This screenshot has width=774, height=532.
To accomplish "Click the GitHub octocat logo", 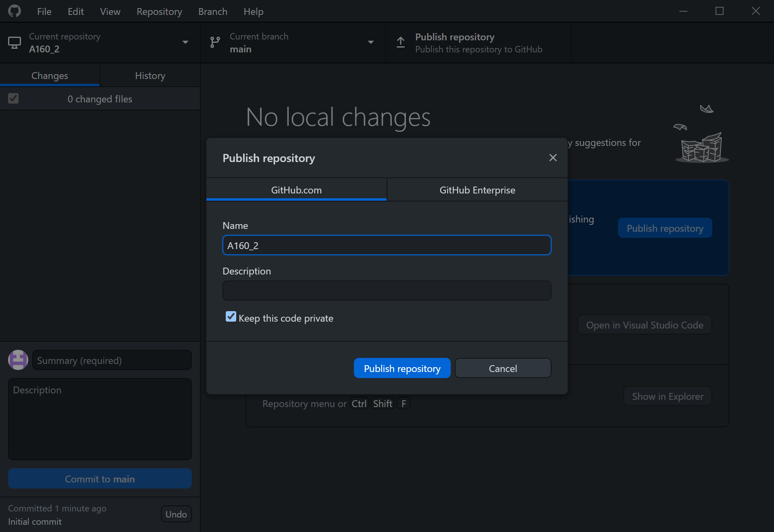I will click(x=15, y=11).
